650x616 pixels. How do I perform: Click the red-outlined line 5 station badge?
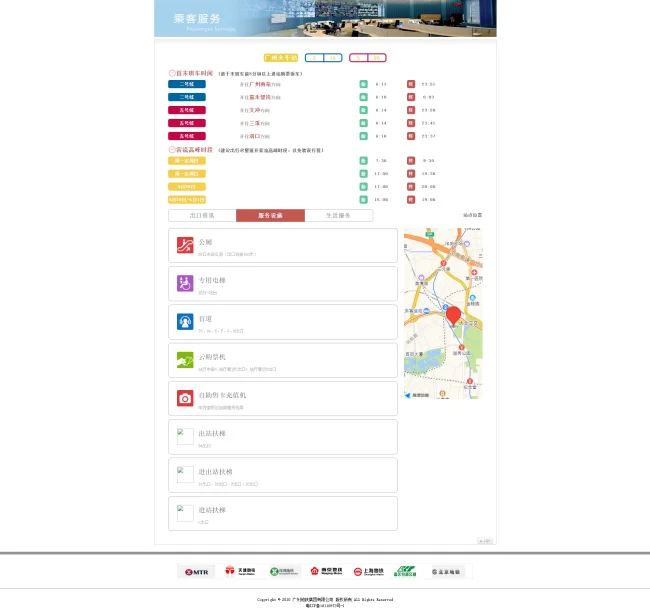(x=368, y=58)
